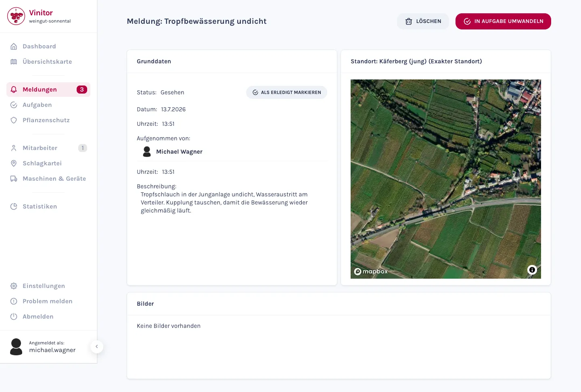Screen dimensions: 581x392
Task: Click the Meldungen bell icon
Action: tap(14, 90)
